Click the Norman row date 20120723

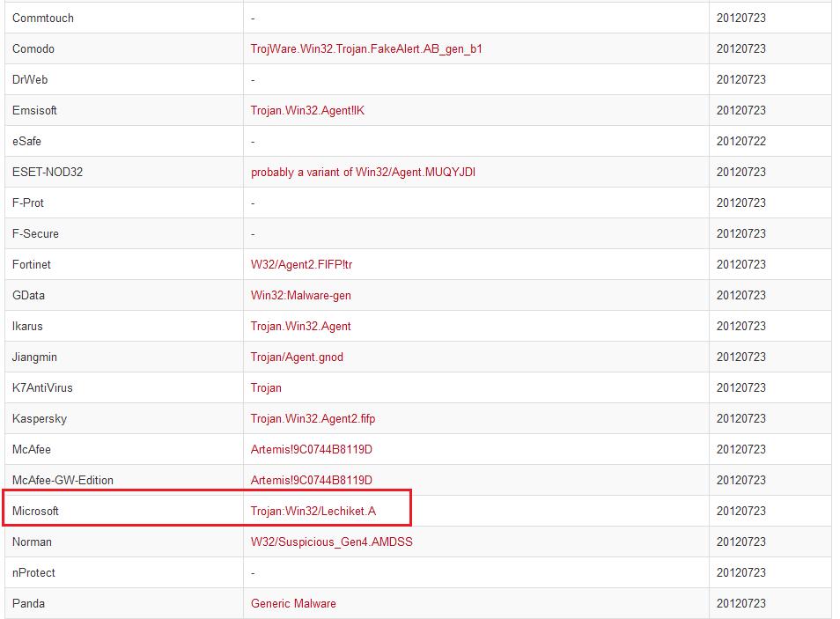pos(741,542)
